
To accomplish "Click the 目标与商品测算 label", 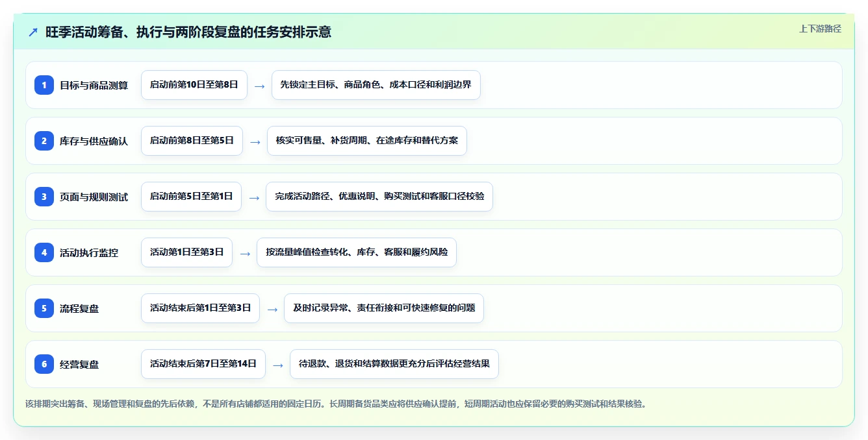I will 94,85.
